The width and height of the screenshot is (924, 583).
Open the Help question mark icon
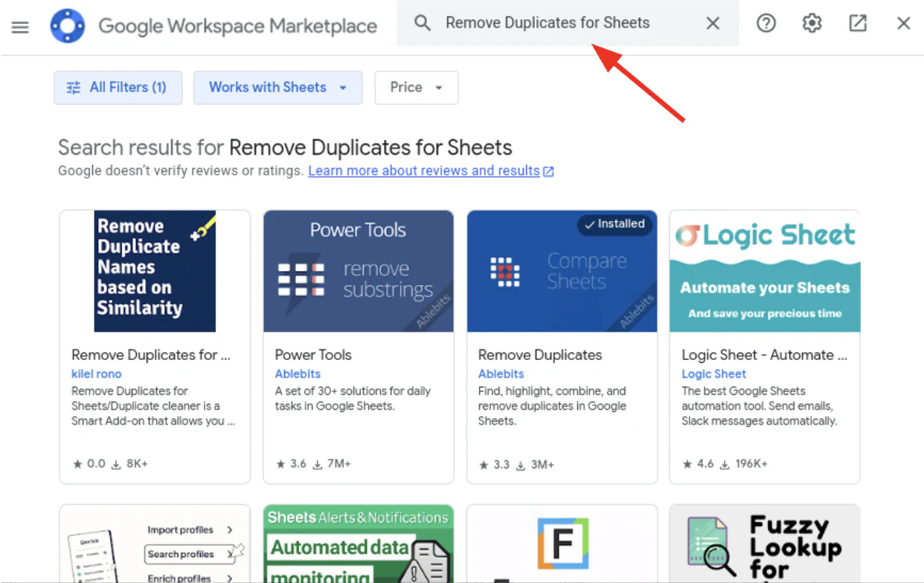(x=766, y=24)
